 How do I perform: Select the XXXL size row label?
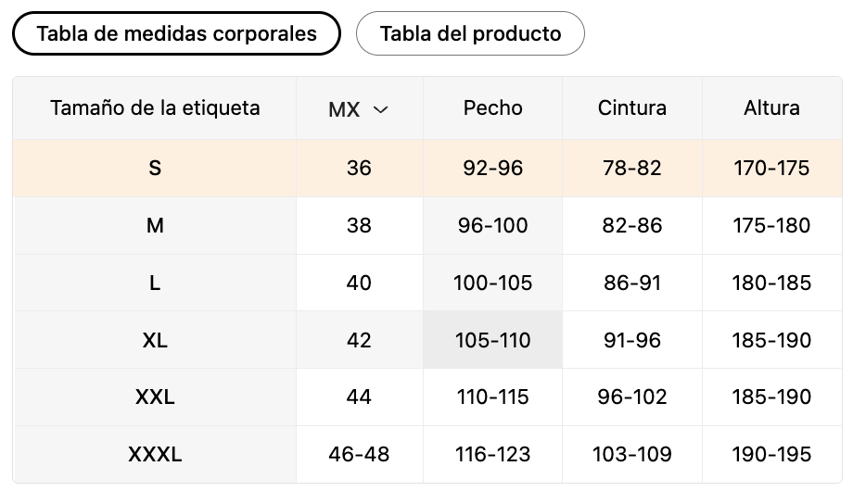click(155, 455)
